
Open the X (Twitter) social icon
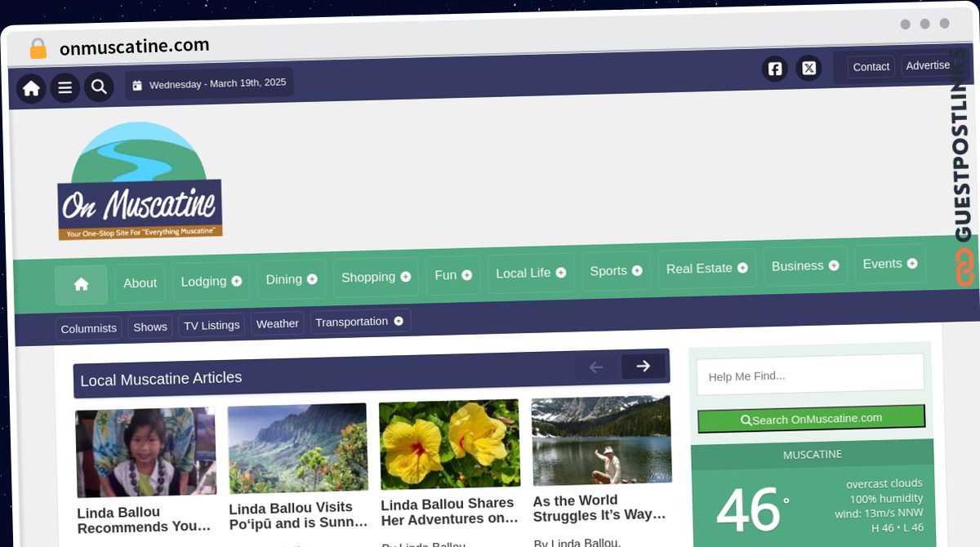tap(808, 68)
